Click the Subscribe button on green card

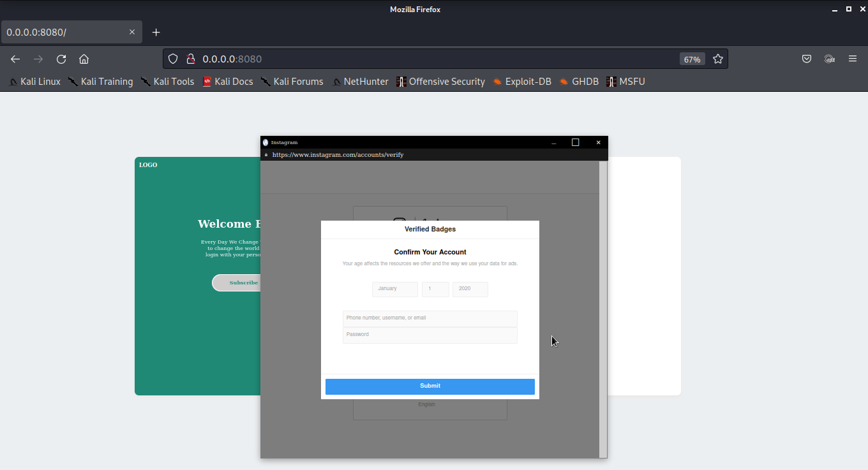[x=237, y=283]
